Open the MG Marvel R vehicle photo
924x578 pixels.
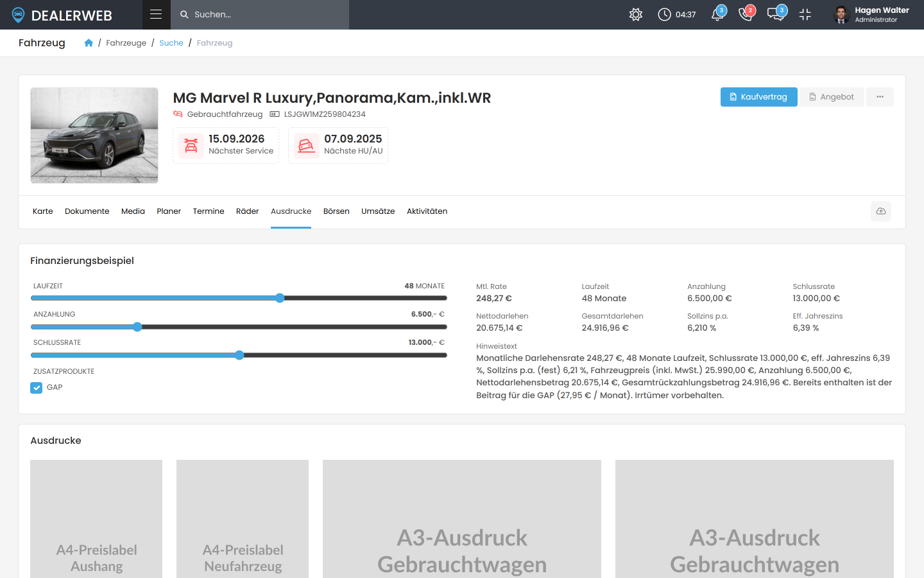[x=94, y=136]
